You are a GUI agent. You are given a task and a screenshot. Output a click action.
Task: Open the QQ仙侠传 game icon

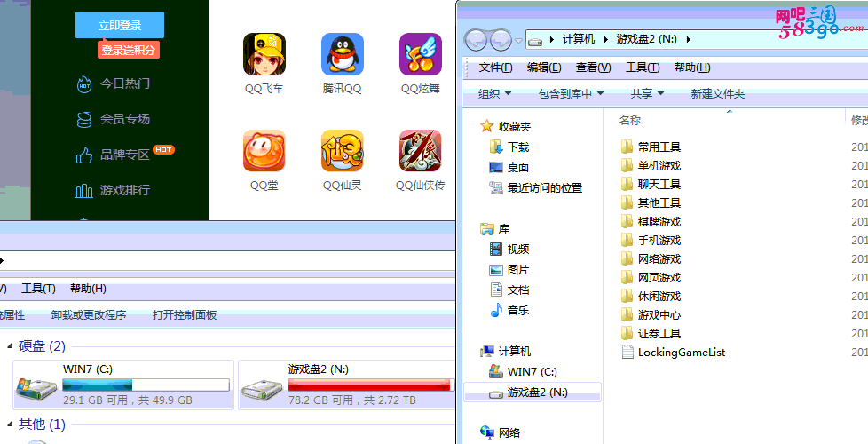tap(421, 151)
